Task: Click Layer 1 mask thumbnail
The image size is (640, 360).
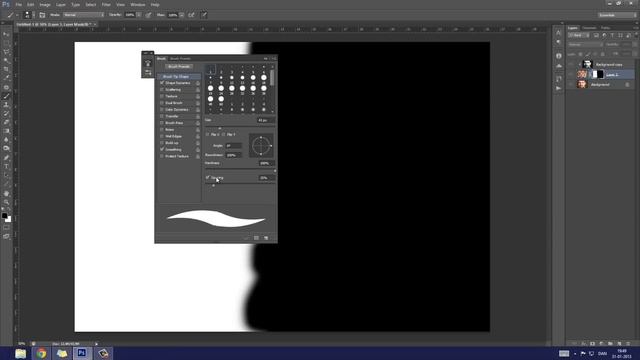Action: coord(598,74)
